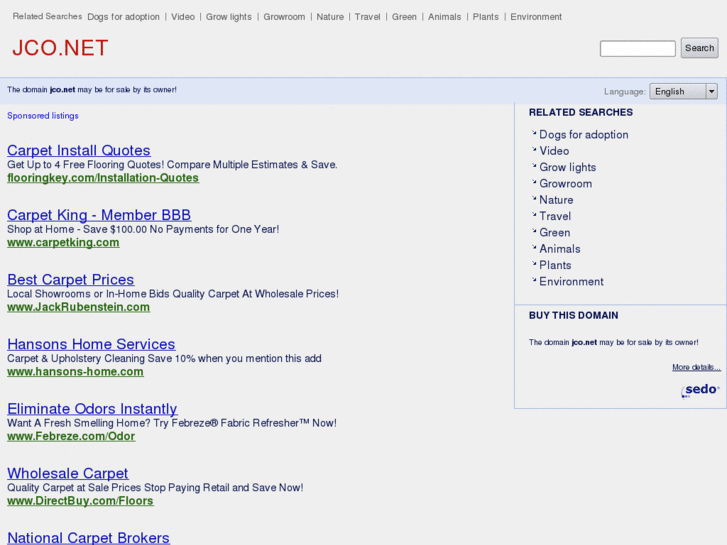Select Plants in top related searches bar
Viewport: 727px width, 545px height.
click(485, 17)
